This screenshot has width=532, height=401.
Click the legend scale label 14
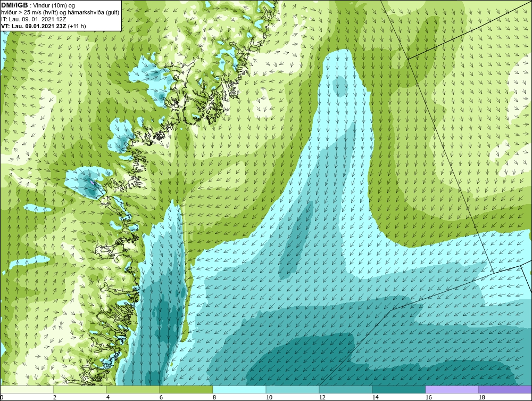pos(375,397)
